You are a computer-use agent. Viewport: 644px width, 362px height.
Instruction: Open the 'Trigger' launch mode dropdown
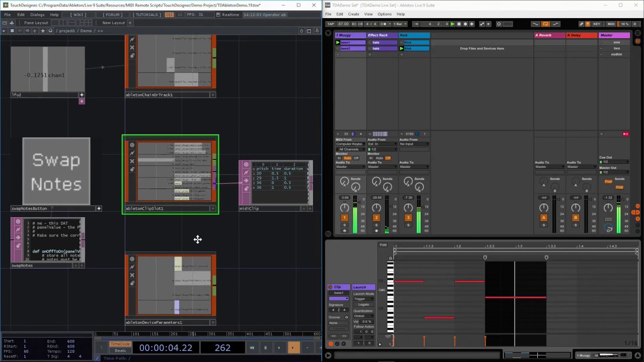364,299
